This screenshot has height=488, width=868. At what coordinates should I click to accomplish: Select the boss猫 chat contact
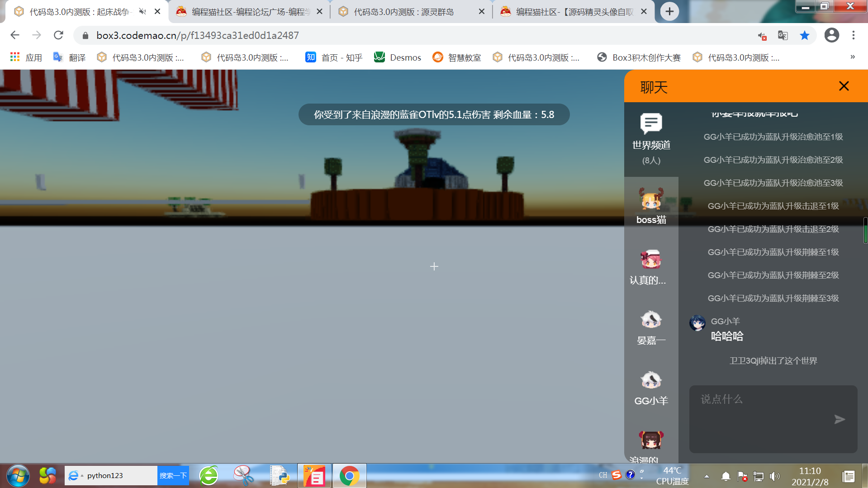pos(651,206)
